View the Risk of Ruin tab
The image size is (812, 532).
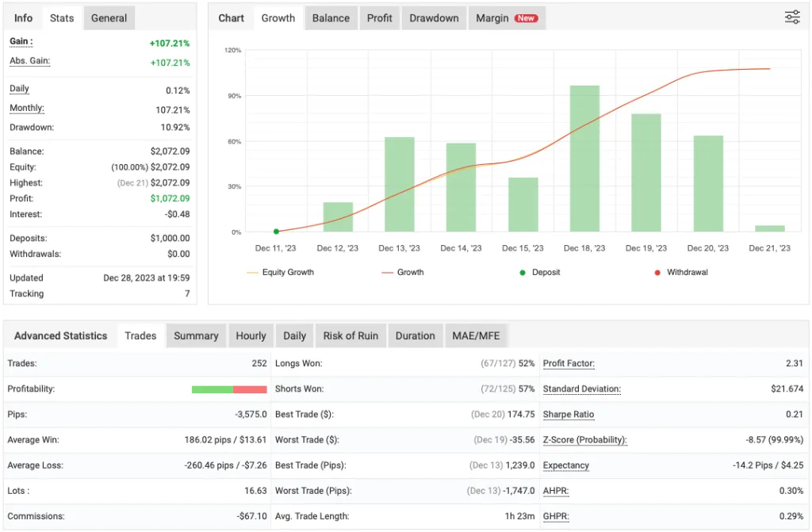[350, 335]
